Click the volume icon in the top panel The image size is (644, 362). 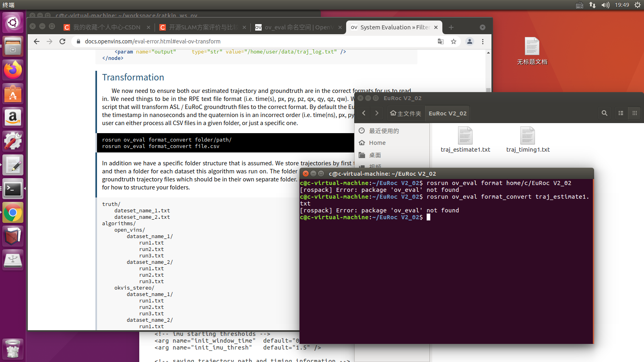point(605,5)
